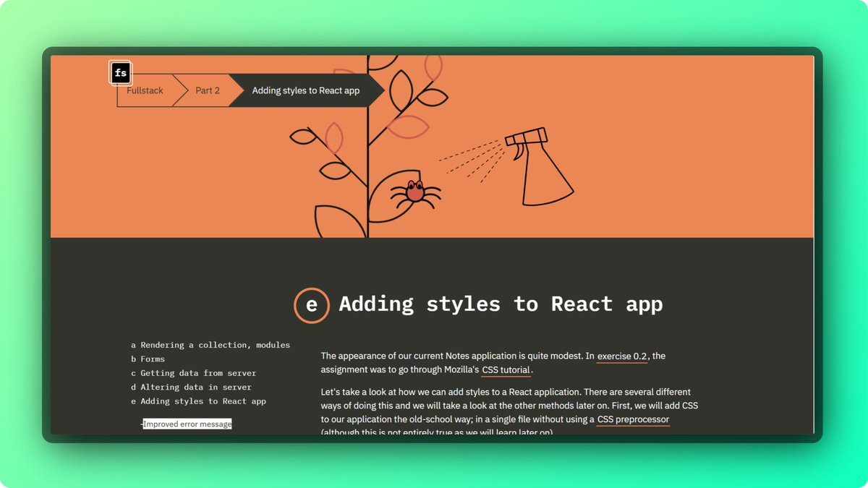Click the spray bottle illustration
Screen dimensions: 868x488
pos(538,166)
